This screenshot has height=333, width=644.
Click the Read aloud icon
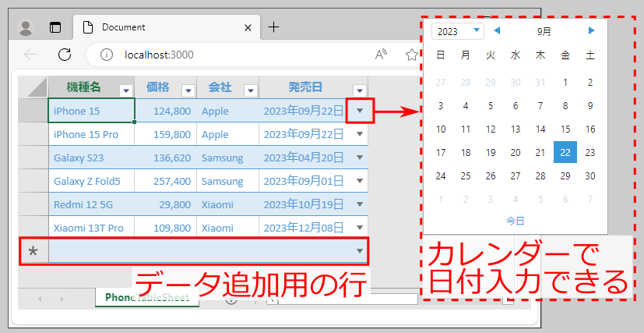(381, 55)
